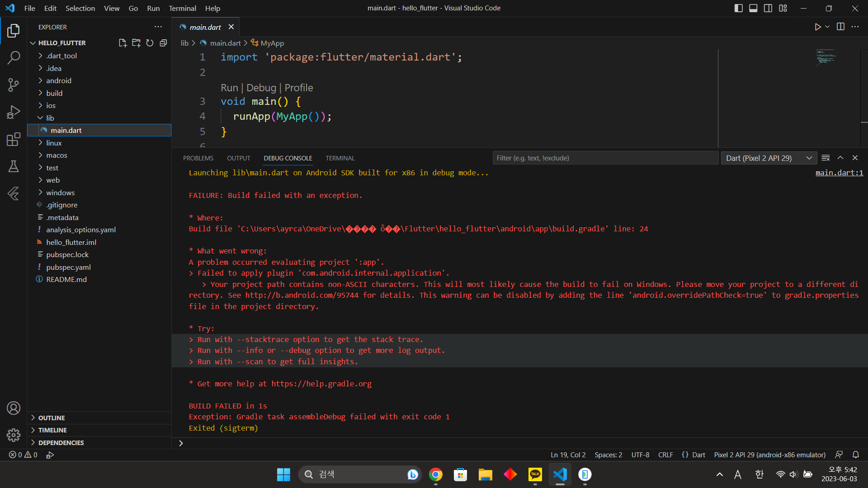The image size is (868, 488).
Task: Open KakaoTalk from the taskbar
Action: (535, 474)
